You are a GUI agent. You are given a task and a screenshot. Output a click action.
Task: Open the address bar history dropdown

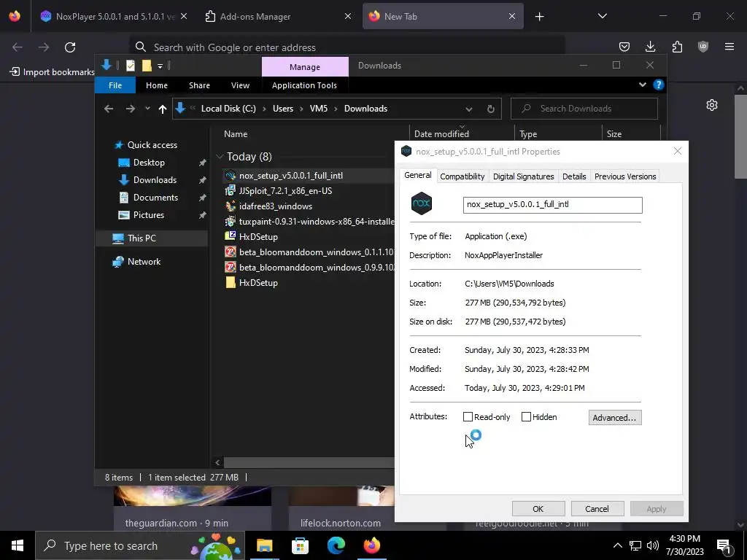pos(469,109)
